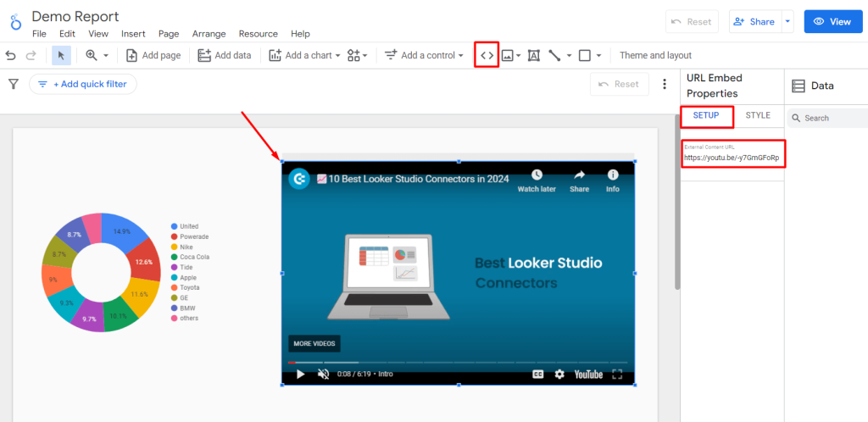Open the Add a control dropdown
868x422 pixels.
coord(424,55)
